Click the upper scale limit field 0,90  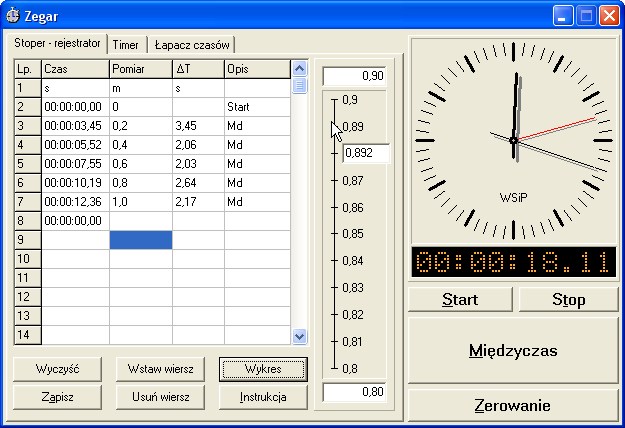[353, 76]
